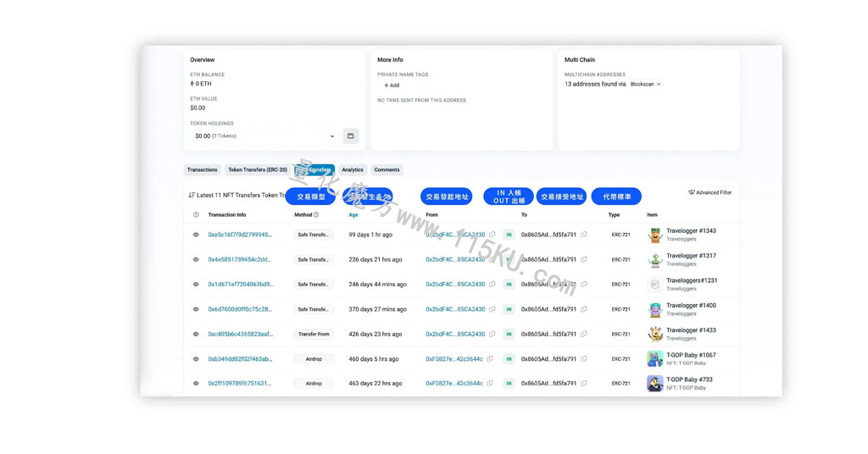Click the help icon next to Method header
The width and height of the screenshot is (868, 454).
[316, 214]
